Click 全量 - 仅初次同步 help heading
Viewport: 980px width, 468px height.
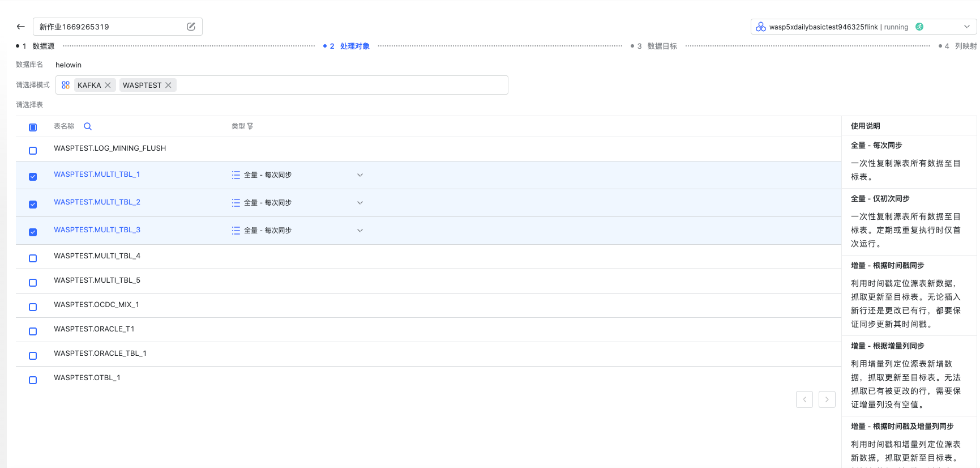point(880,199)
